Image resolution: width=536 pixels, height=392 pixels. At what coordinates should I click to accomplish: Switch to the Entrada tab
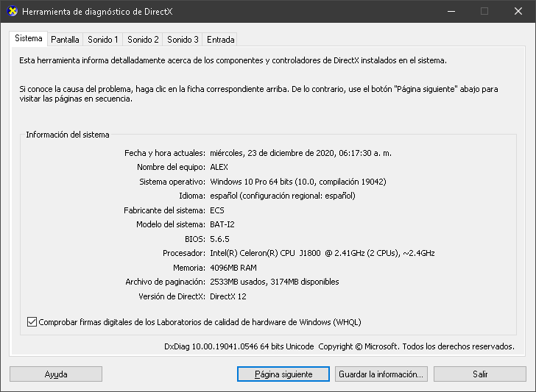[220, 40]
